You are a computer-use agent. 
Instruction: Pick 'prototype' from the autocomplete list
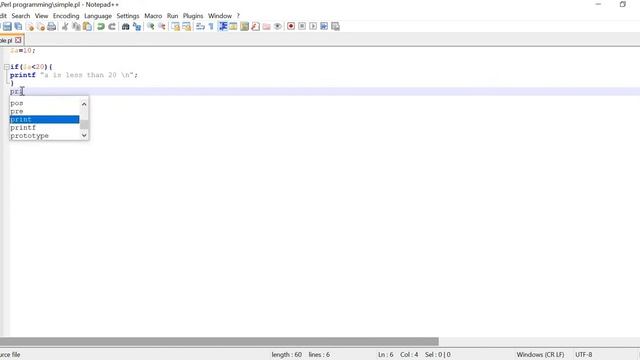pos(44,136)
